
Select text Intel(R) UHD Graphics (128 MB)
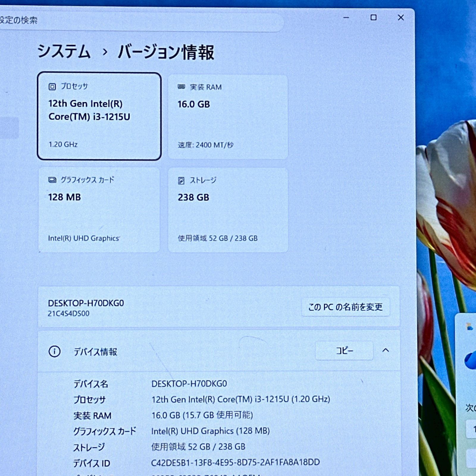[x=210, y=431]
